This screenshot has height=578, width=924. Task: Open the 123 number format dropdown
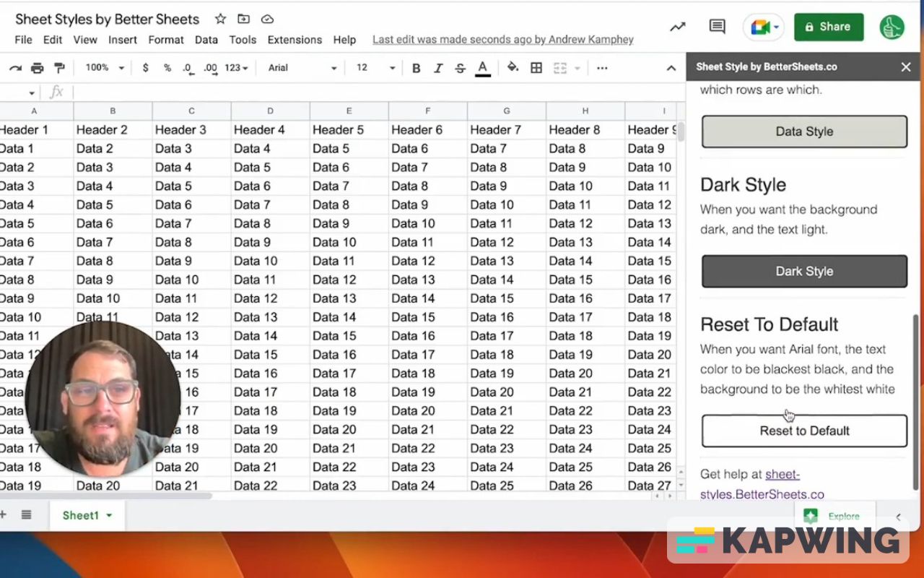(236, 68)
